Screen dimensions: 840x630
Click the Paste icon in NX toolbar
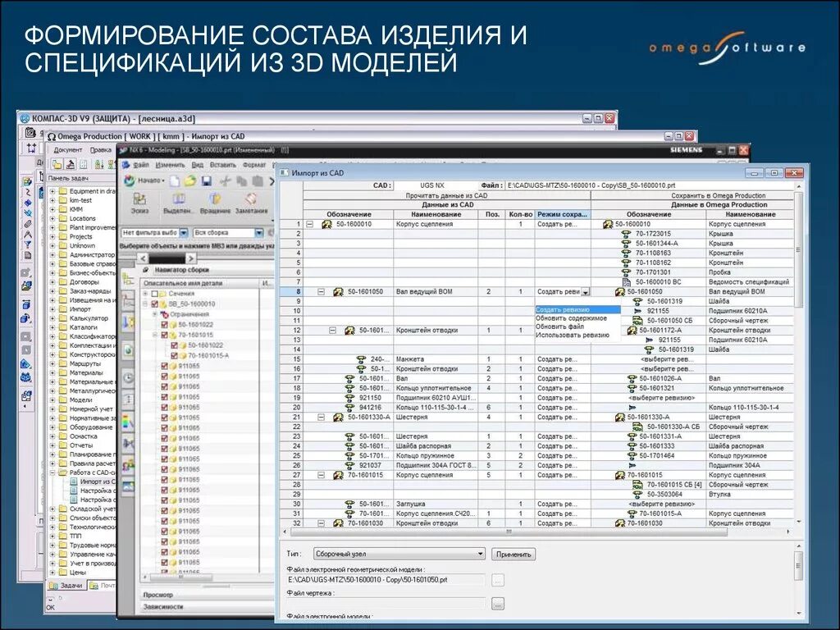(258, 181)
